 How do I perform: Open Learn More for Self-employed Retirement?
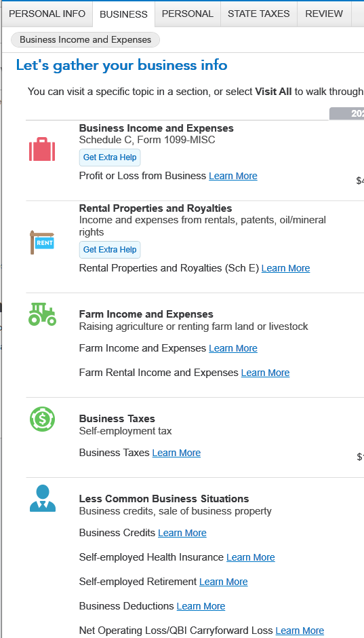(224, 582)
